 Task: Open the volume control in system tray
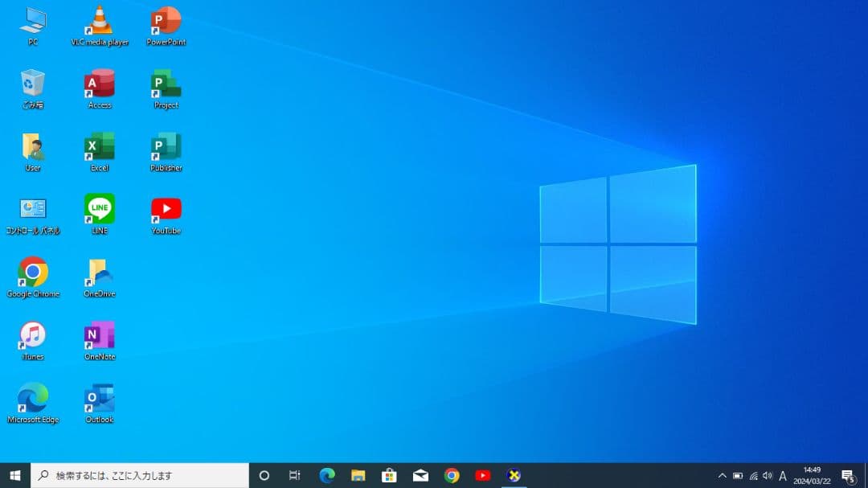click(x=768, y=475)
